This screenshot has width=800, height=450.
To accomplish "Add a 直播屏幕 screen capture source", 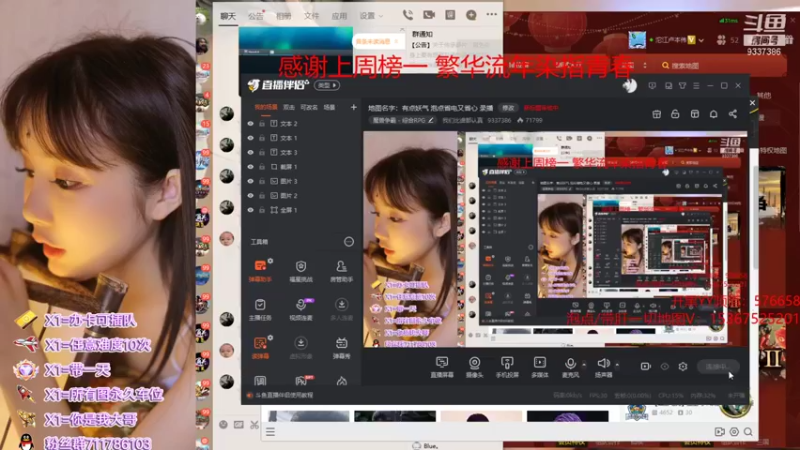I will point(442,366).
